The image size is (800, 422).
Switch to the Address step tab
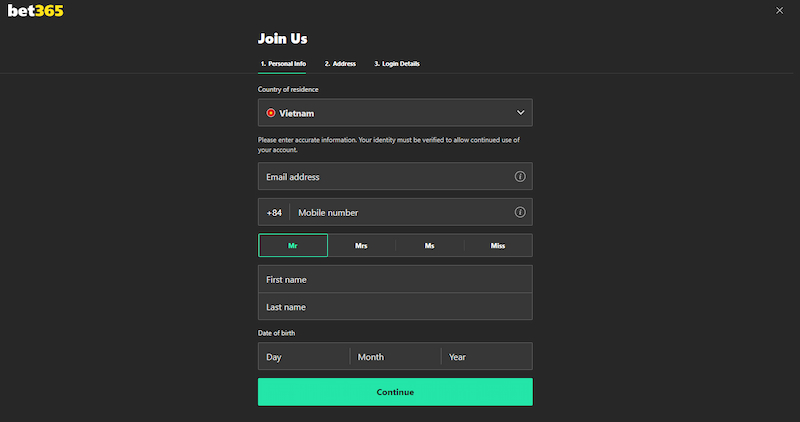340,64
